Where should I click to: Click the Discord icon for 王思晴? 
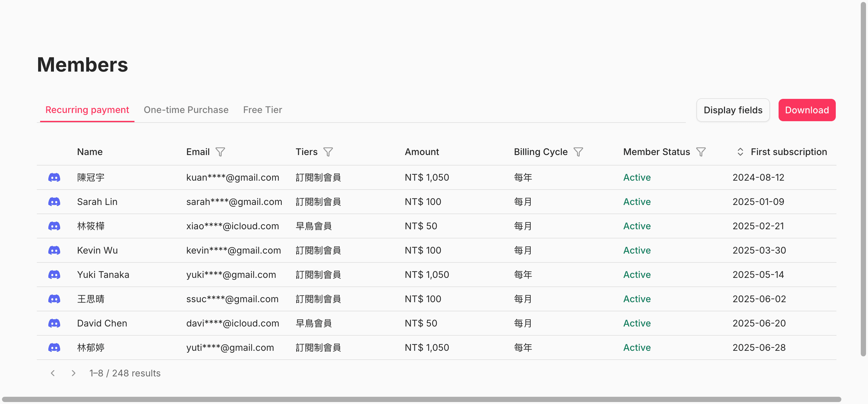click(54, 299)
